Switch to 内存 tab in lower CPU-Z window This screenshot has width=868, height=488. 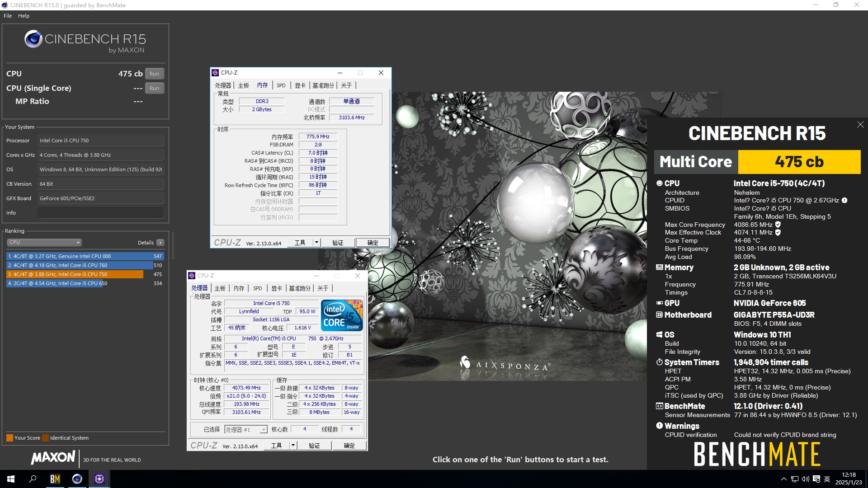(239, 288)
